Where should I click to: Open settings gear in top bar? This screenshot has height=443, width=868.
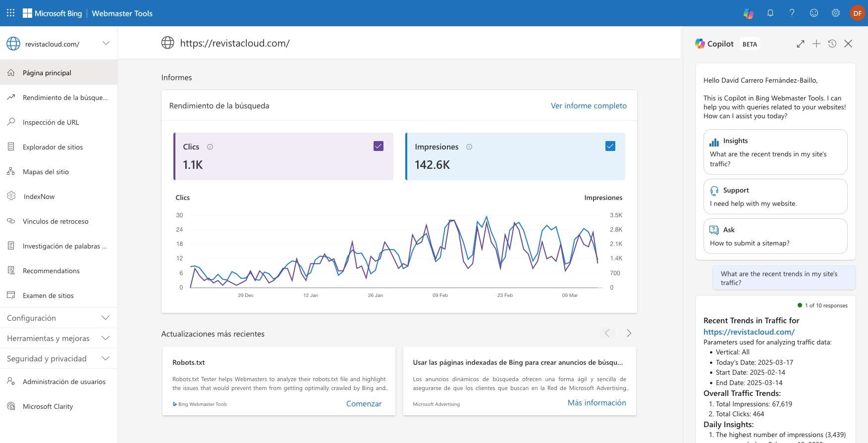(835, 13)
